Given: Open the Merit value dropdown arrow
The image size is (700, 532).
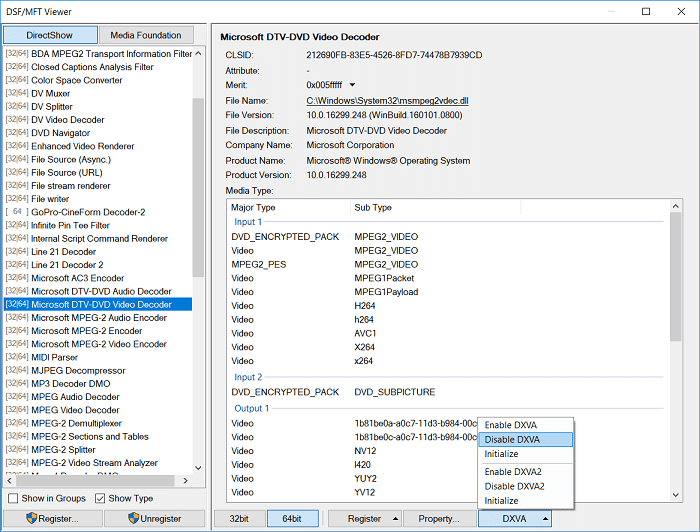Looking at the screenshot, I should (352, 85).
